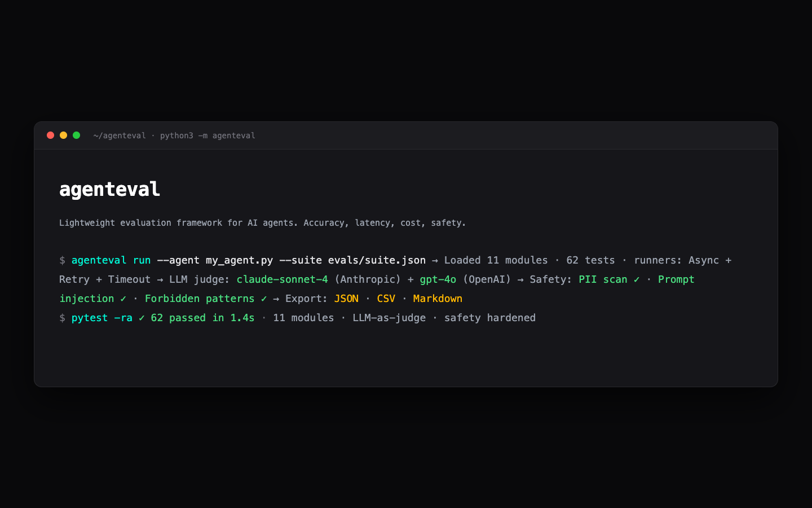Click '62 passed in 1.4s' result
This screenshot has width=812, height=508.
(202, 318)
